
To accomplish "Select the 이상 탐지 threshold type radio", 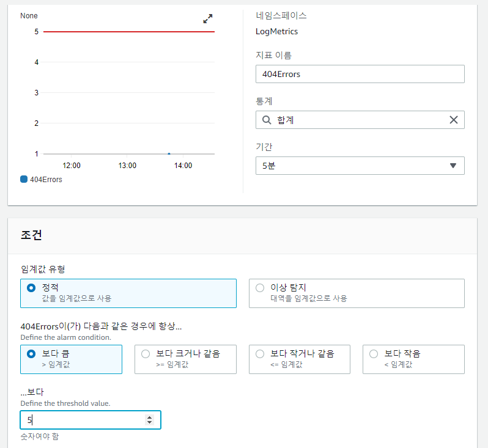I will [260, 288].
